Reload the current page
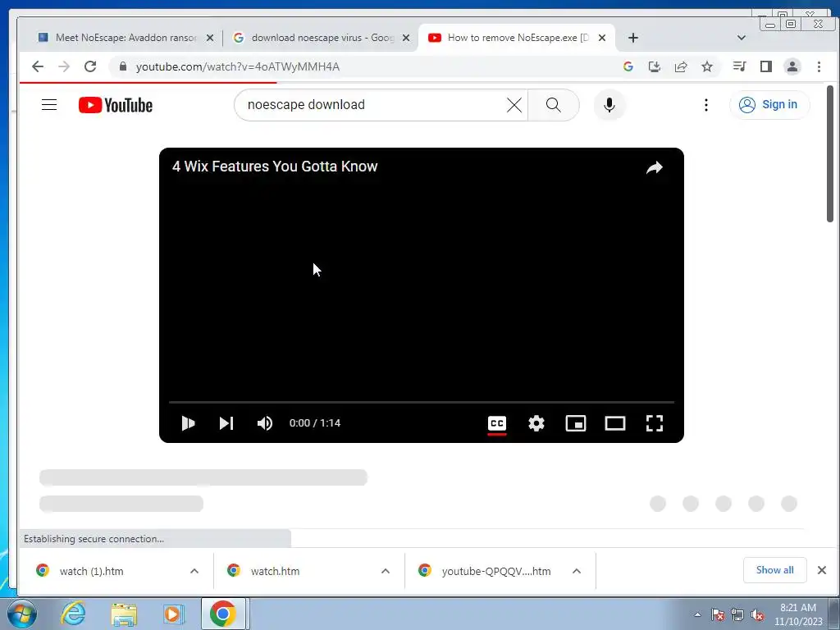840x630 pixels. pos(90,66)
